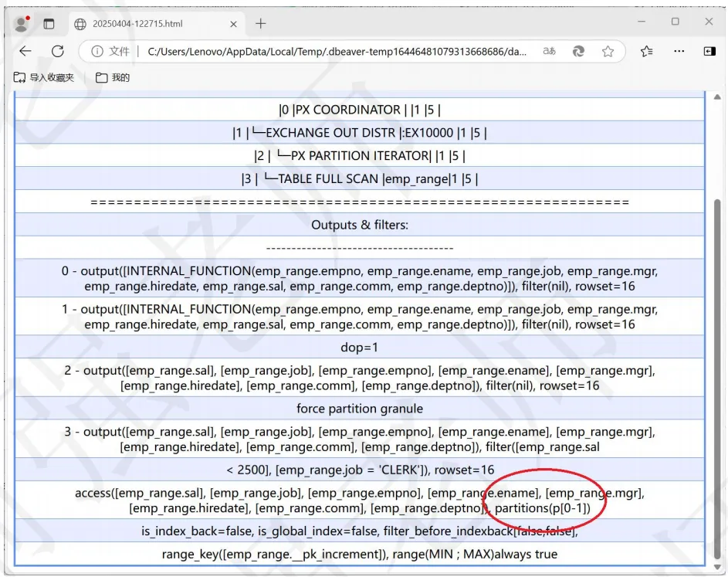Open the favorites list icon
This screenshot has width=728, height=577.
pyautogui.click(x=646, y=51)
